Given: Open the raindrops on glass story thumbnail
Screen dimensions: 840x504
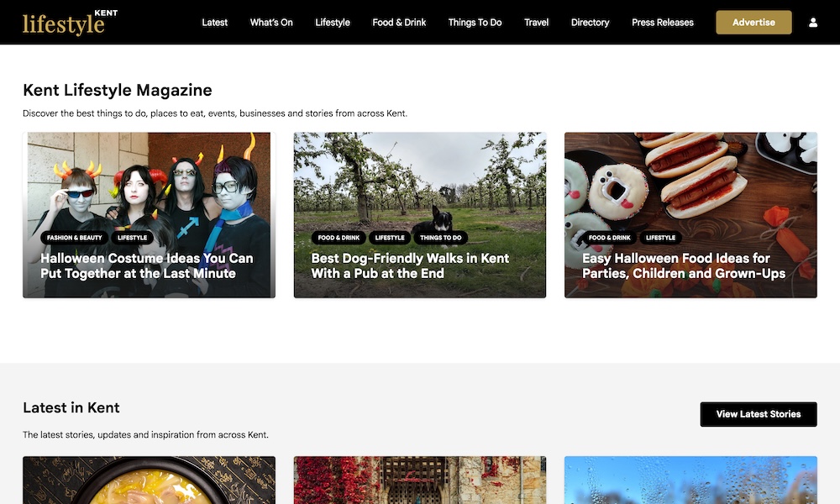Looking at the screenshot, I should point(690,480).
